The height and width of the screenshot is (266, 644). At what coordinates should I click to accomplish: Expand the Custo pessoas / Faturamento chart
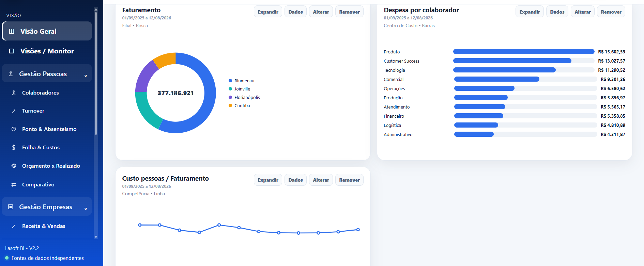click(268, 180)
